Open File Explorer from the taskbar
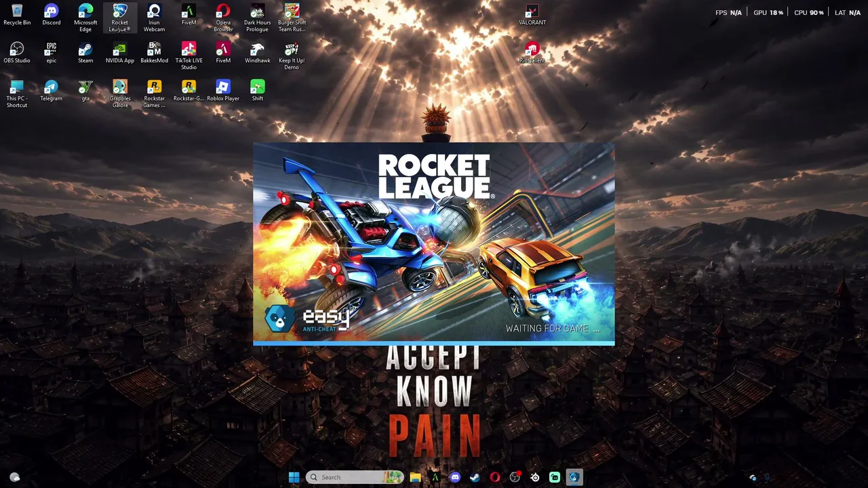This screenshot has width=868, height=488. tap(415, 477)
